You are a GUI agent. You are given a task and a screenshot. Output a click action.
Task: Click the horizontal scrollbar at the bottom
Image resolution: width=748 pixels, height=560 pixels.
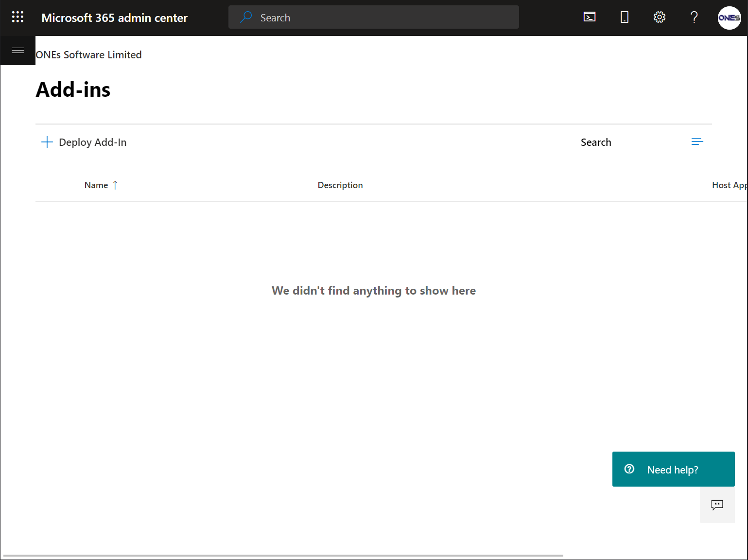click(283, 555)
